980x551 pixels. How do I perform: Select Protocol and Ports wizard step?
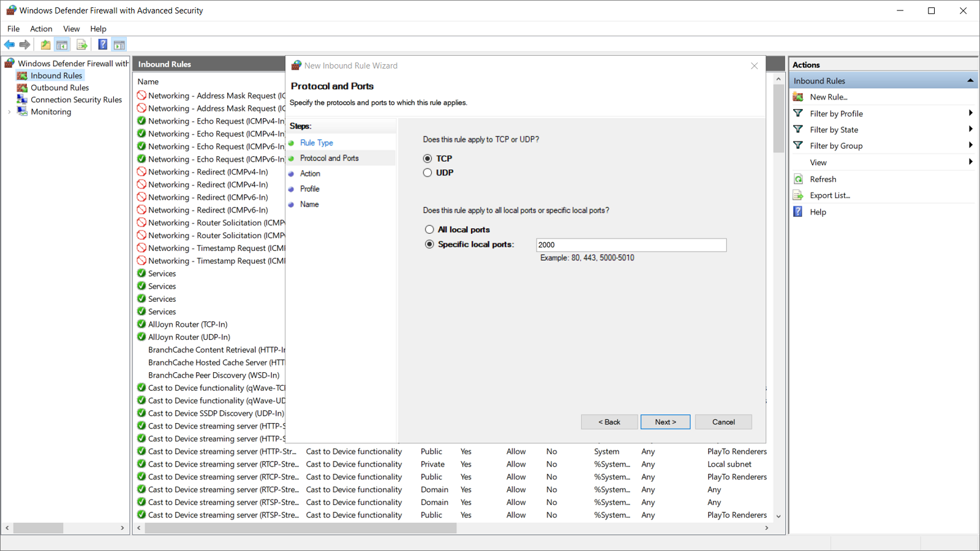(330, 158)
